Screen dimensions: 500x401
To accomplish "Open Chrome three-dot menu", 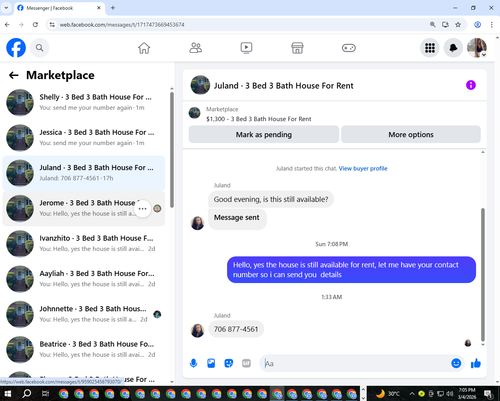I will (492, 25).
